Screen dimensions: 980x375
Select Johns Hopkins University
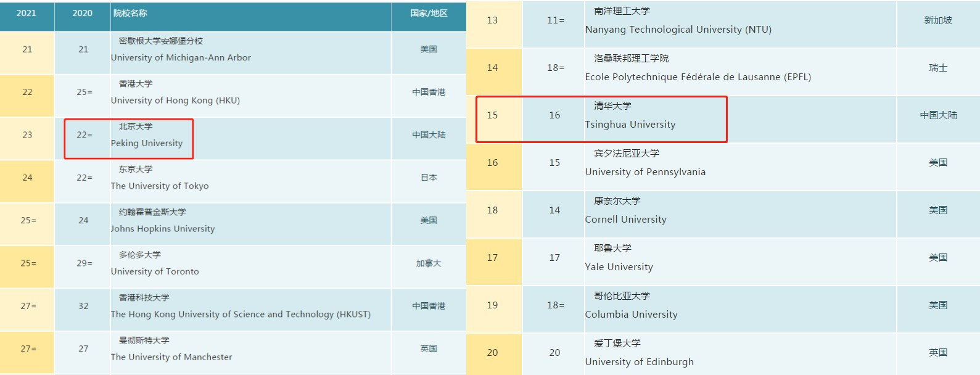[163, 229]
